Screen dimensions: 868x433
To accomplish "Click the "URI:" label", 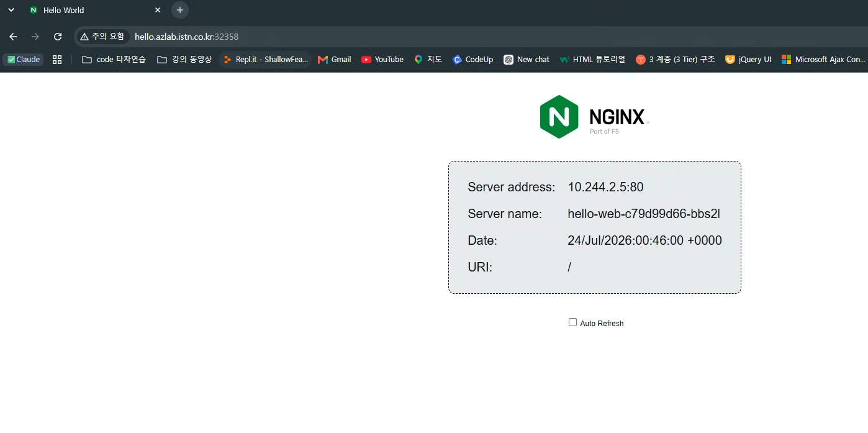I will [480, 267].
